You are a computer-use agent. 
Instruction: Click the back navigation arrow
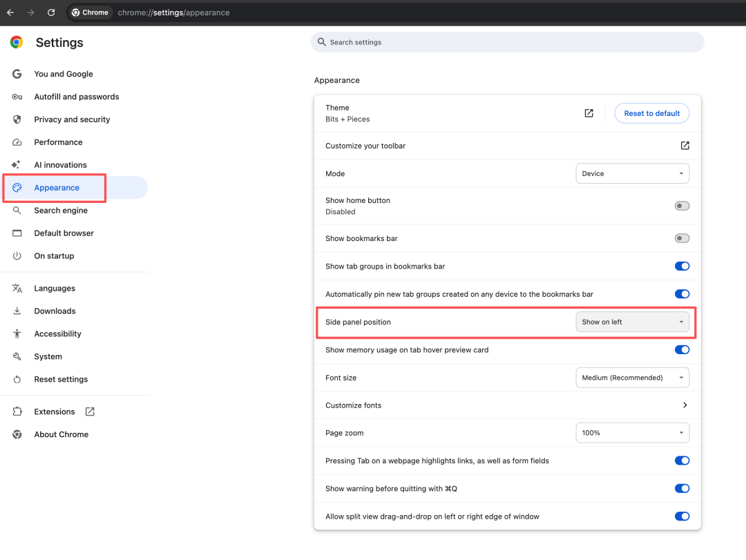pyautogui.click(x=10, y=12)
